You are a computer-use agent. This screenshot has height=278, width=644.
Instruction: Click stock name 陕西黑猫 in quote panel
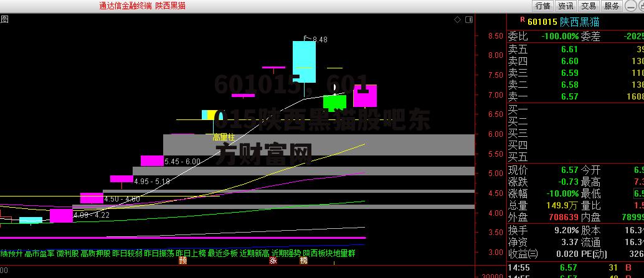pyautogui.click(x=579, y=22)
